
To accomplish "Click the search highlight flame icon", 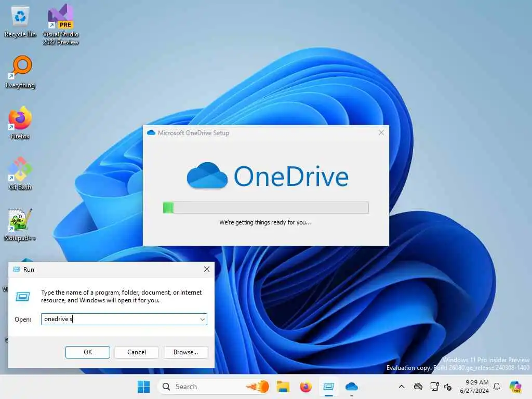I will (258, 387).
